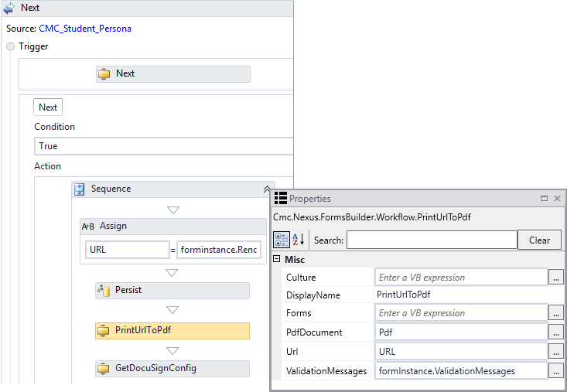The image size is (567, 392).
Task: Click the Condition field containing True
Action: pyautogui.click(x=164, y=146)
